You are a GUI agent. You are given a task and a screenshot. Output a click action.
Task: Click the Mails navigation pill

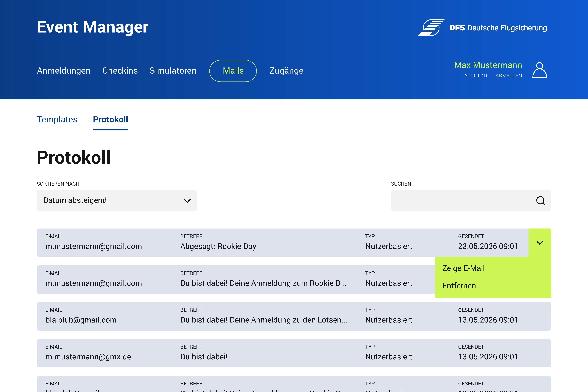pyautogui.click(x=233, y=71)
